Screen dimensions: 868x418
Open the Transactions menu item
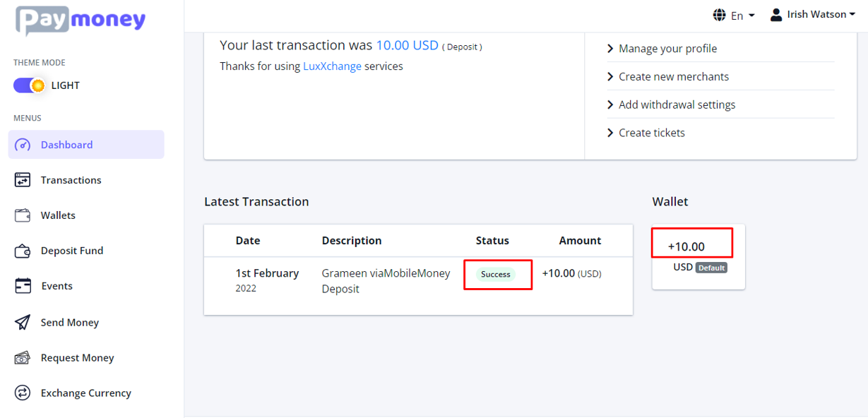(71, 180)
